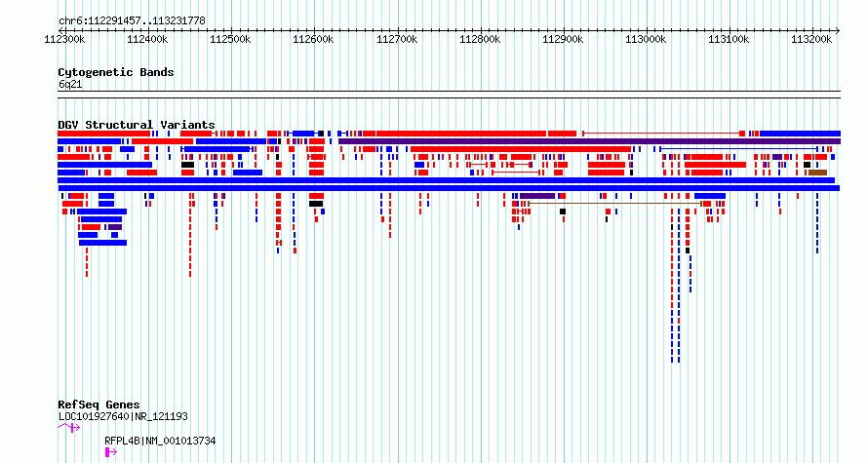
Task: Click the brown variant bar near 113200k
Action: click(817, 173)
